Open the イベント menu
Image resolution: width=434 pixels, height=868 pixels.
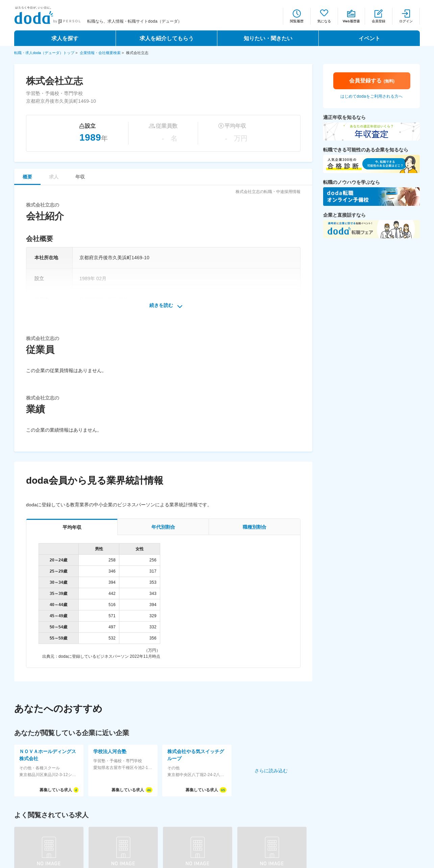pyautogui.click(x=369, y=38)
